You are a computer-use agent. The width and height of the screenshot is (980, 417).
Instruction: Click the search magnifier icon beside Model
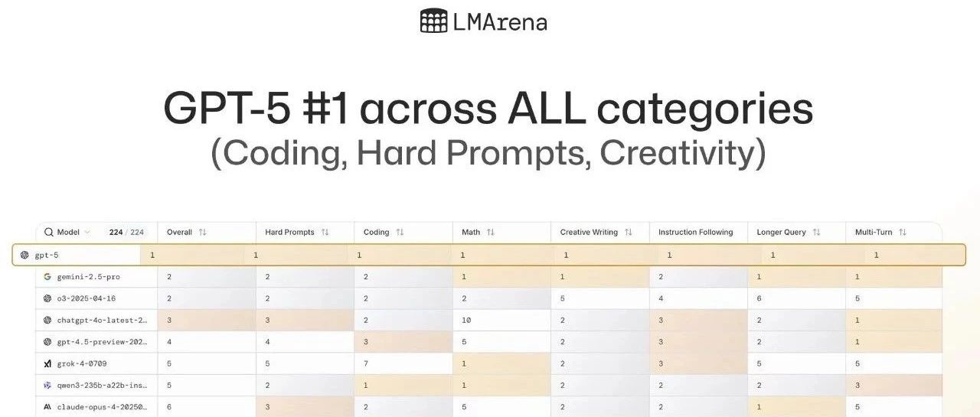point(49,232)
